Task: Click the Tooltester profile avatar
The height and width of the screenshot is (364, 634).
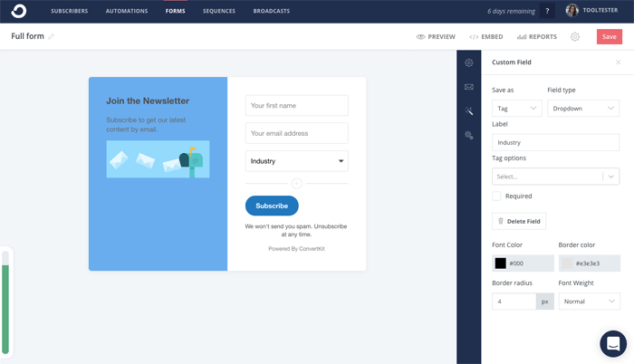Action: [572, 11]
